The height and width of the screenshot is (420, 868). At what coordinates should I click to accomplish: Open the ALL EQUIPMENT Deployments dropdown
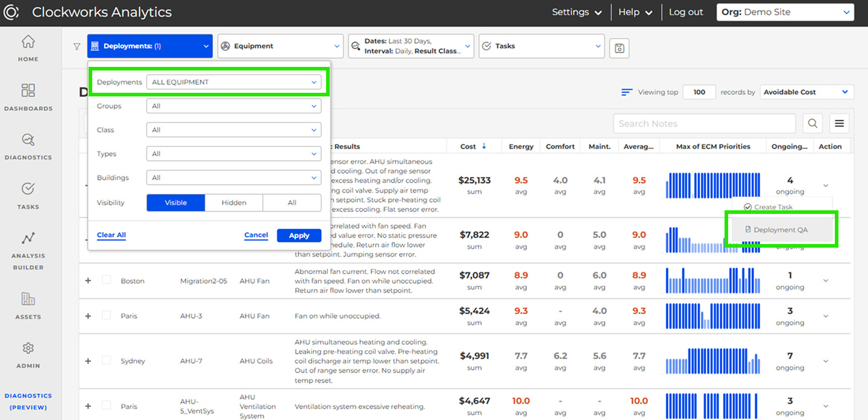tap(234, 82)
